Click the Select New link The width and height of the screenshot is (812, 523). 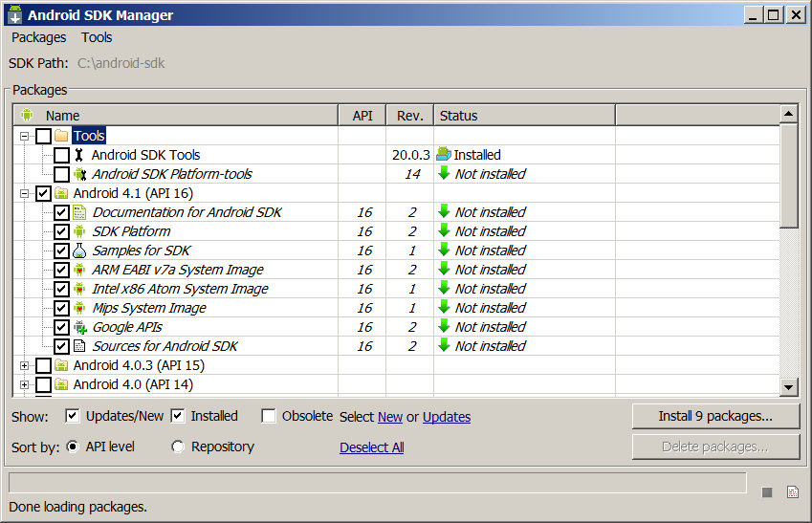tap(390, 417)
